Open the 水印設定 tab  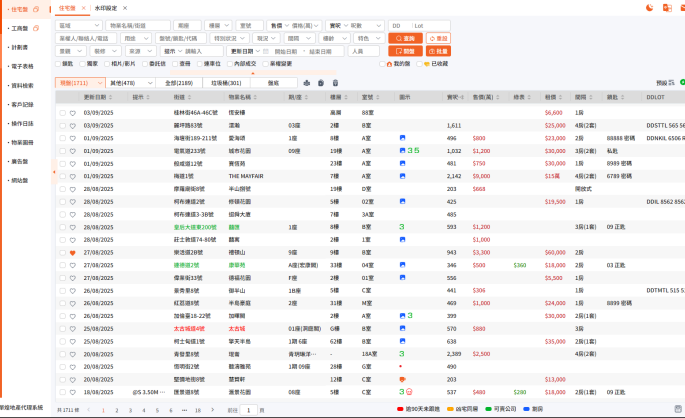coord(106,8)
